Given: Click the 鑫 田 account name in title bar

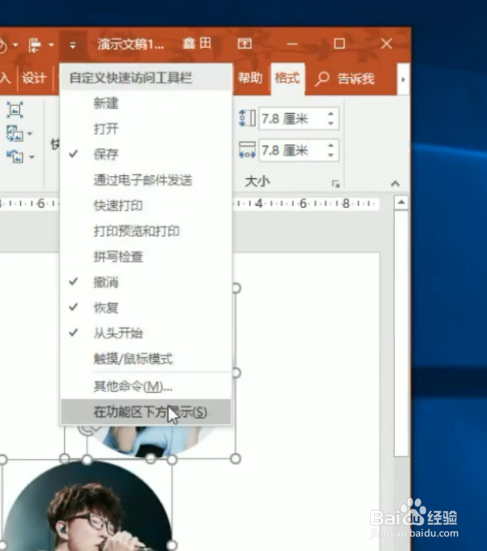Looking at the screenshot, I should pyautogui.click(x=197, y=44).
